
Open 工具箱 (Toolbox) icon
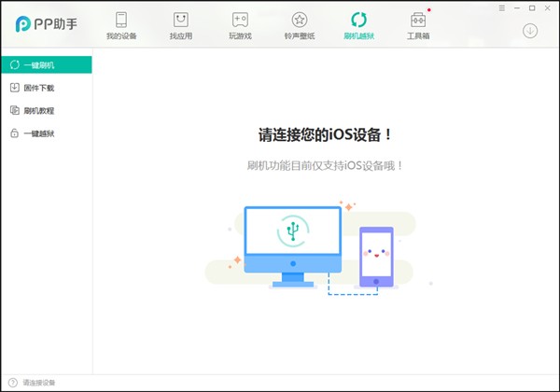(x=418, y=20)
